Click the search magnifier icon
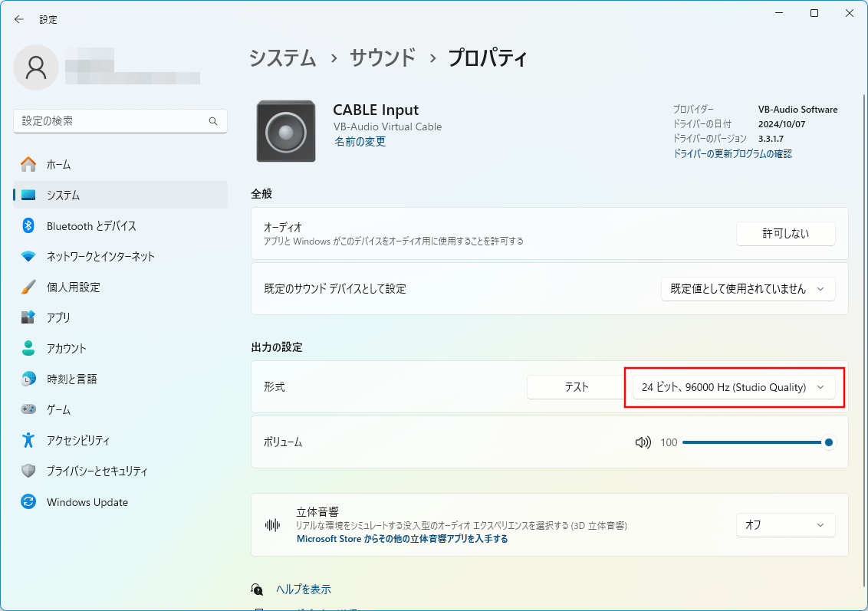The width and height of the screenshot is (868, 611). pyautogui.click(x=213, y=121)
